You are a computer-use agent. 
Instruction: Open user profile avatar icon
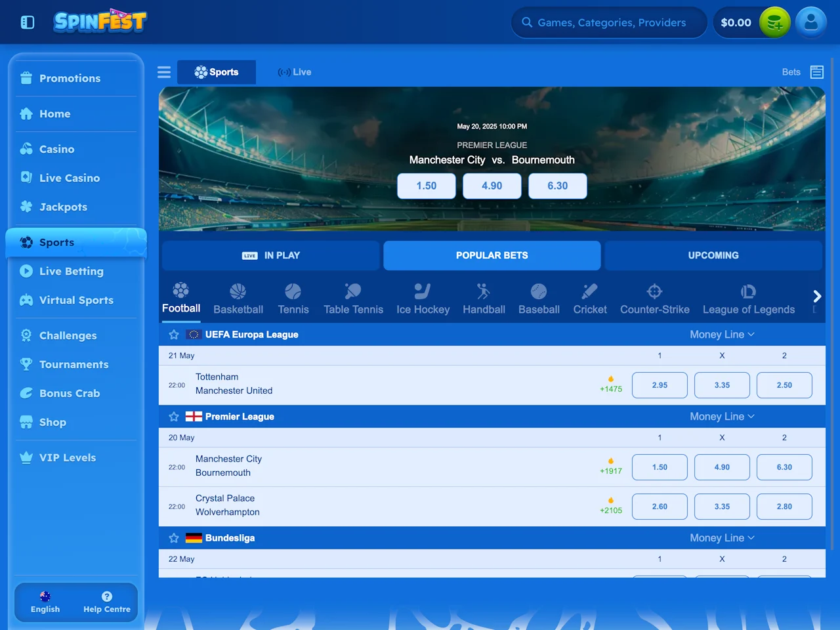click(x=811, y=22)
